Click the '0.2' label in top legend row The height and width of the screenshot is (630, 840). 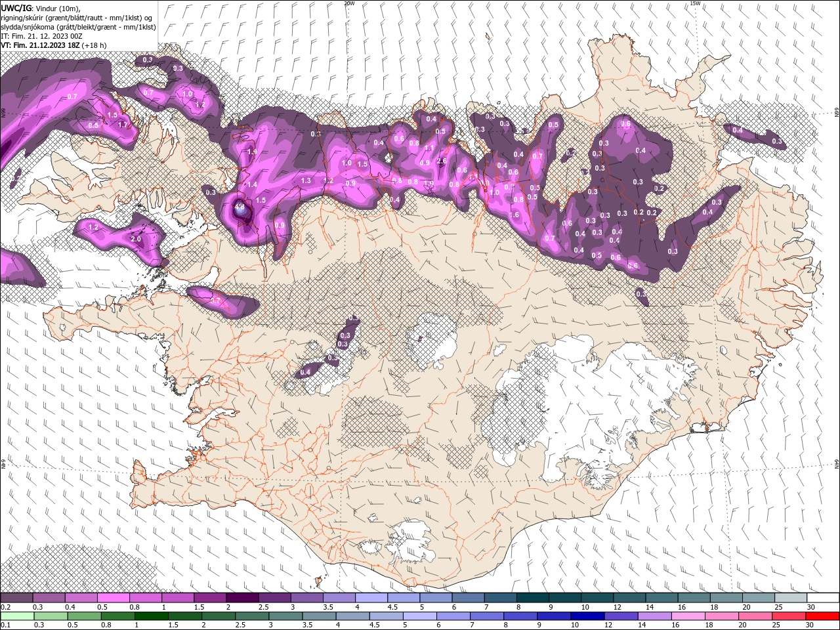click(5, 608)
